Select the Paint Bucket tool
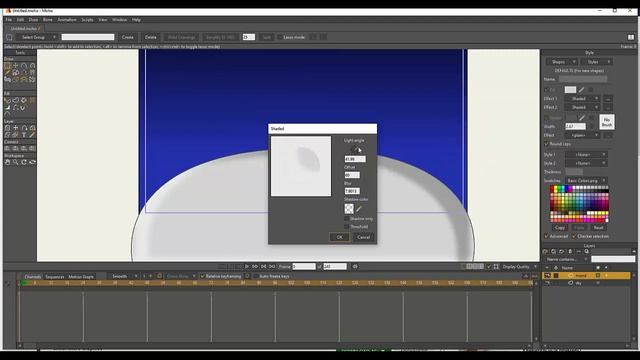Screen dimensions: 640x360 point(24,100)
